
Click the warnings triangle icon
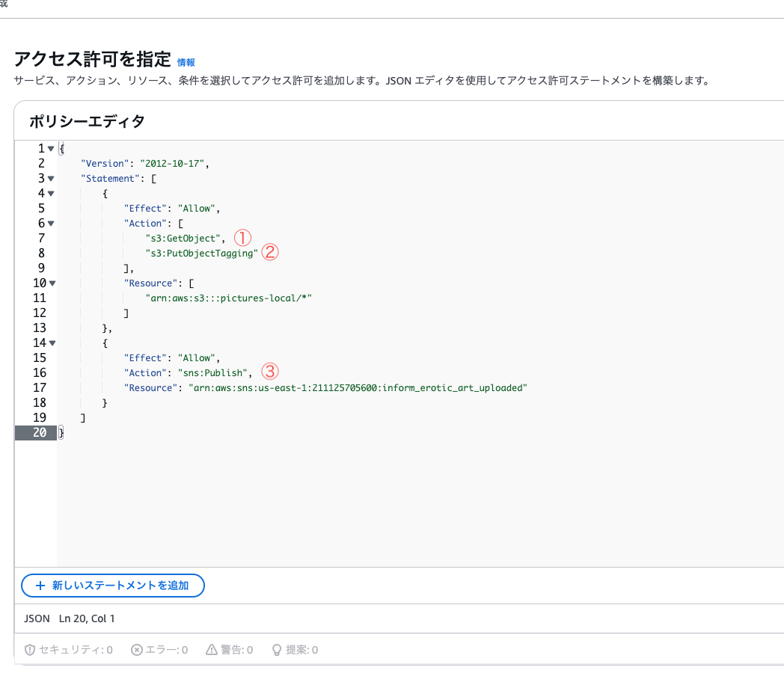click(x=212, y=650)
